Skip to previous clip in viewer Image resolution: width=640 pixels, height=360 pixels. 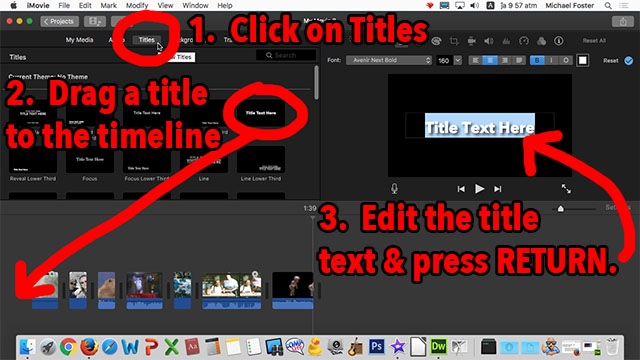point(461,189)
